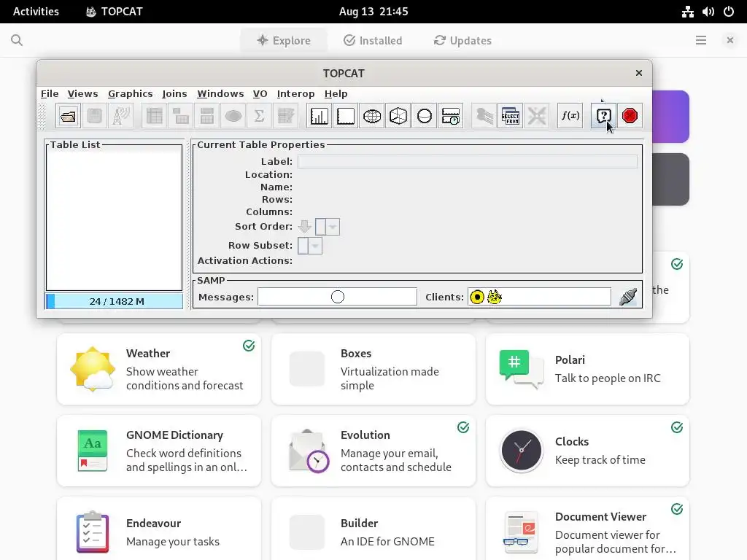The height and width of the screenshot is (560, 747).
Task: Click the memory usage bar 24 / 1482 M
Action: (115, 301)
